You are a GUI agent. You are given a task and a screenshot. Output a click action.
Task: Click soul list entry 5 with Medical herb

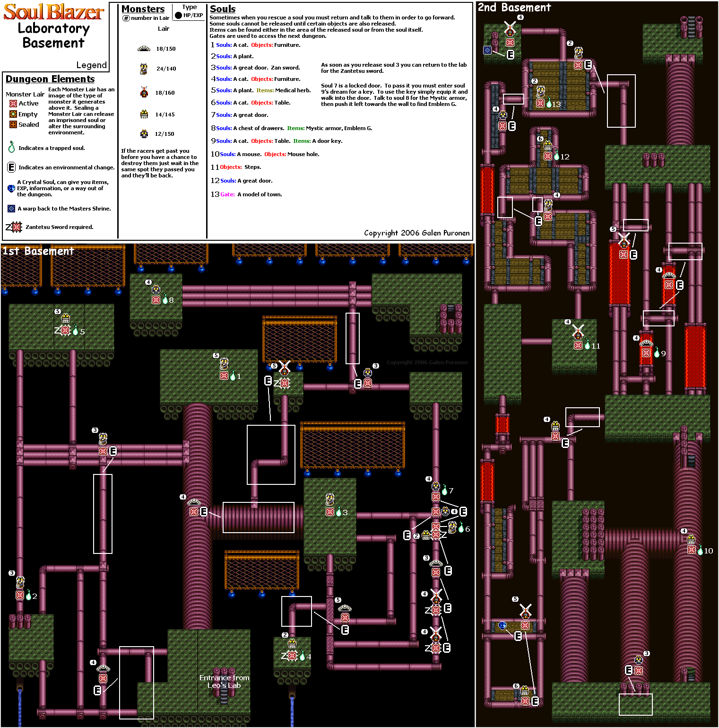260,90
